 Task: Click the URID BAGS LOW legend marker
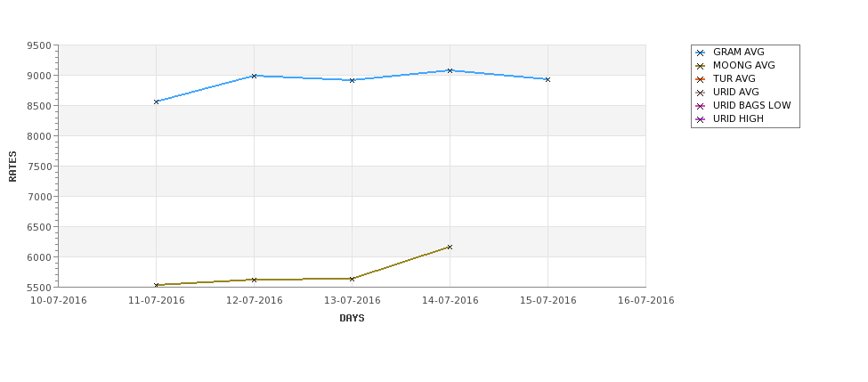(x=701, y=106)
